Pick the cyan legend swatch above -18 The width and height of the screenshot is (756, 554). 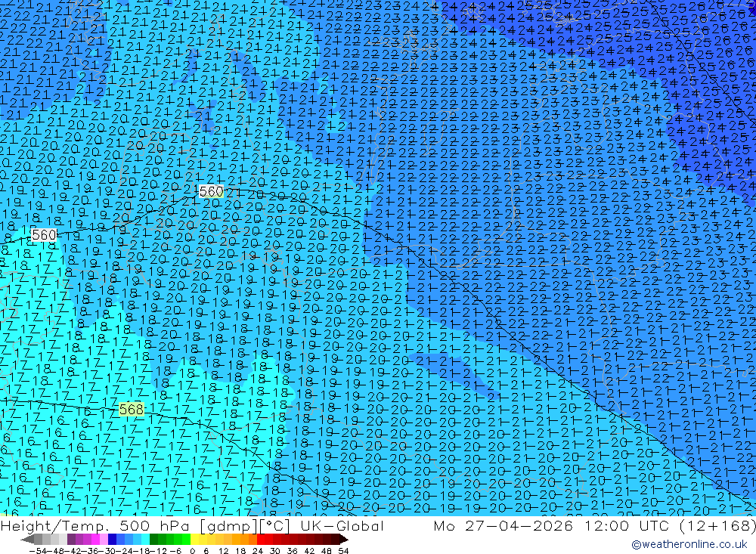pyautogui.click(x=145, y=540)
